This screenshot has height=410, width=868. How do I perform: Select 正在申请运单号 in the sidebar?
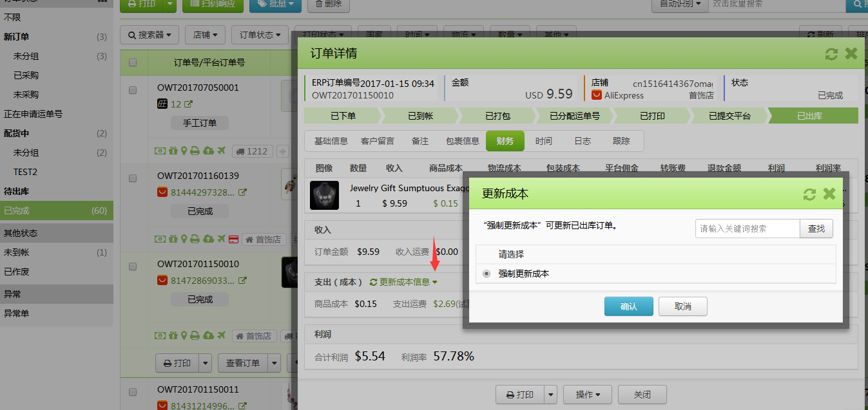click(57, 114)
